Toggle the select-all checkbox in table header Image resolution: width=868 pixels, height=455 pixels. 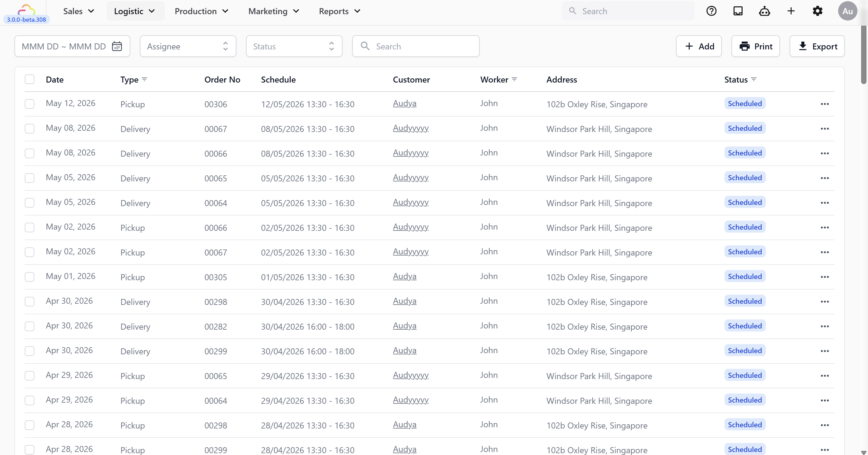pos(30,80)
